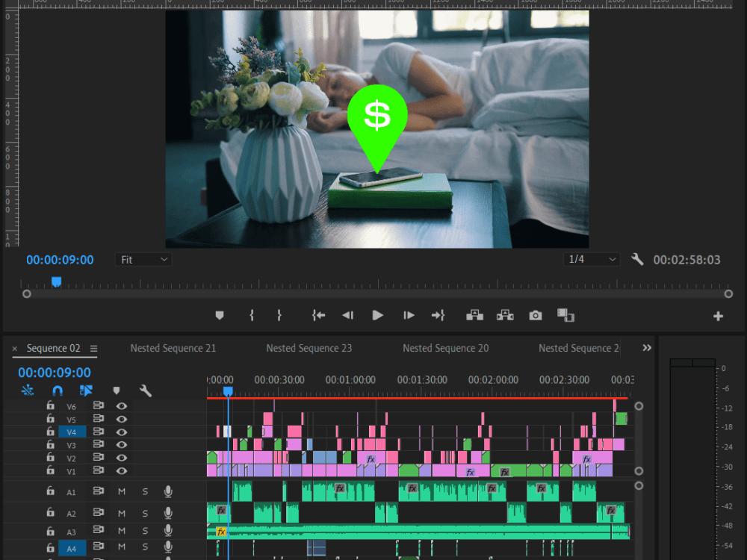Toggle Snap magnet in timeline
This screenshot has height=560, width=747.
point(58,391)
